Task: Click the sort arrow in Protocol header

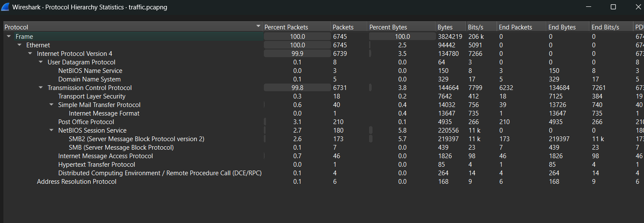Action: pos(258,26)
